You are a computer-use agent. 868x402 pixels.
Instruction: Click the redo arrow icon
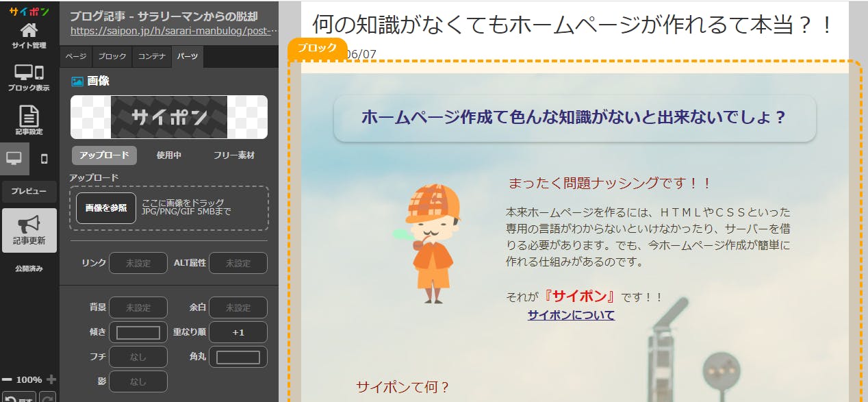click(x=47, y=397)
